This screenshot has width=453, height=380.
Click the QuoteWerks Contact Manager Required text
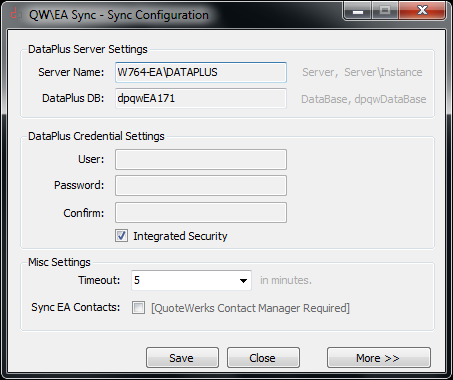coord(250,308)
